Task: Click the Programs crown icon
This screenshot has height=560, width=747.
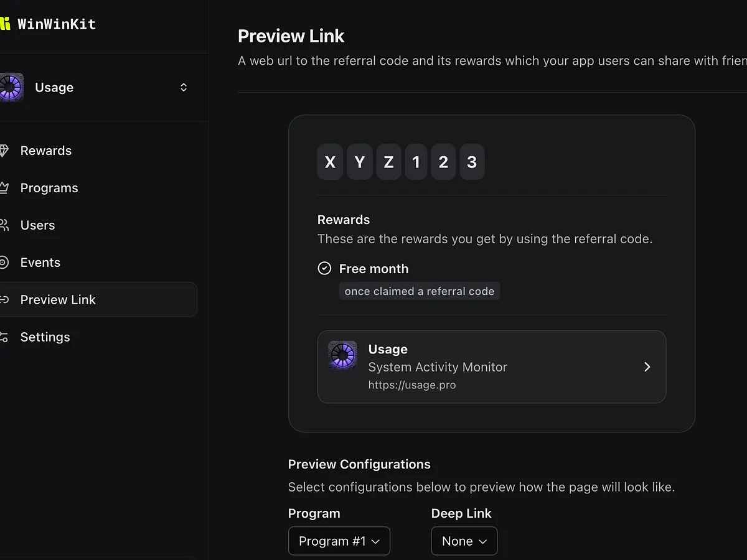Action: pos(4,188)
